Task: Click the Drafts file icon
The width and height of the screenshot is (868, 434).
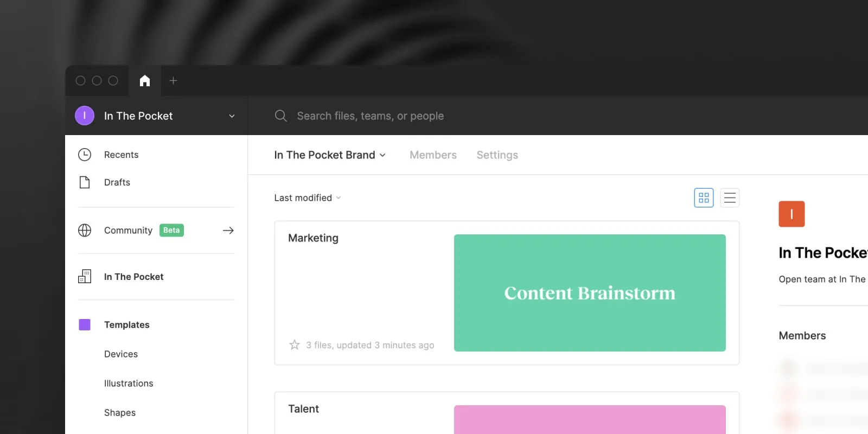Action: tap(85, 182)
